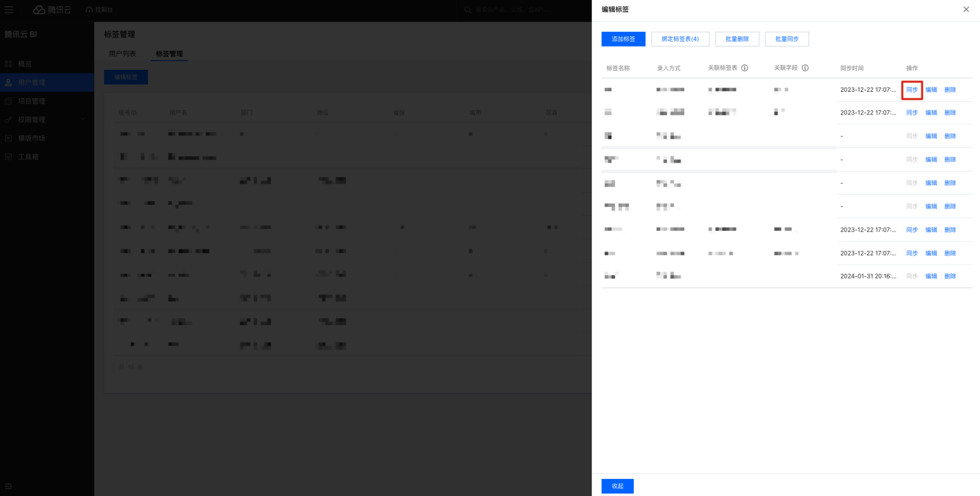Click the search magnifier icon in the top bar
This screenshot has height=496, width=980.
tap(468, 10)
